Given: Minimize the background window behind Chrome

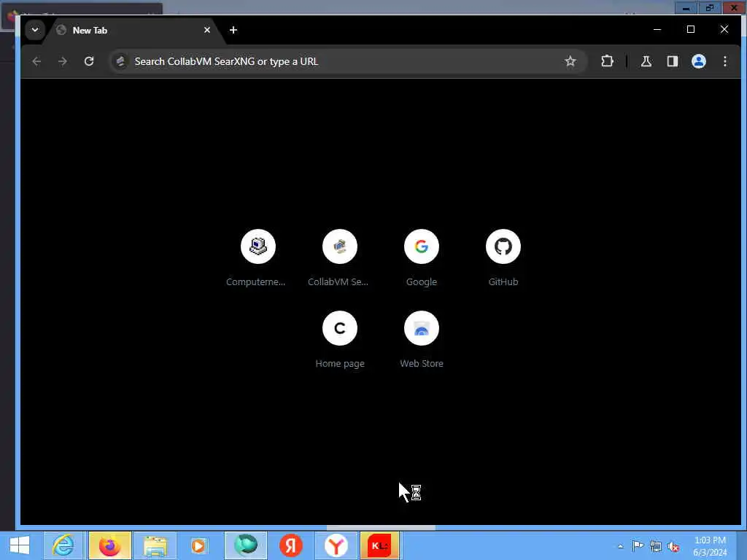Looking at the screenshot, I should [686, 7].
